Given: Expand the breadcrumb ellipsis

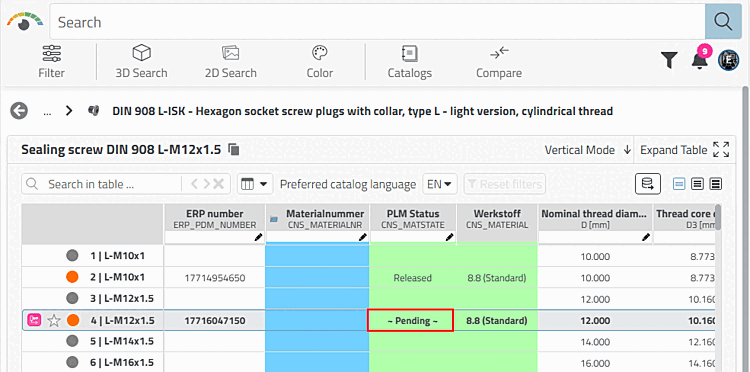Looking at the screenshot, I should (x=47, y=112).
